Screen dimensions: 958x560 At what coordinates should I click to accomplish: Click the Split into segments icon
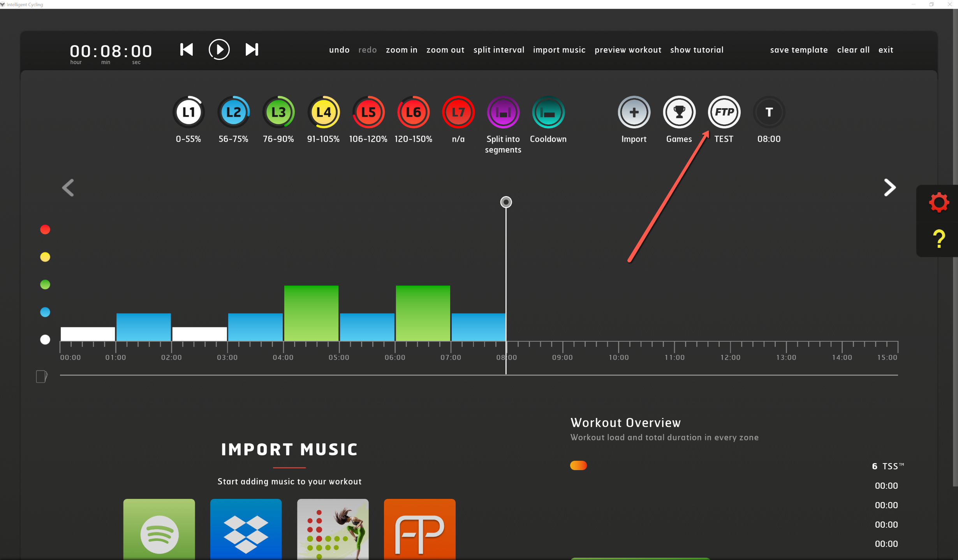tap(503, 112)
